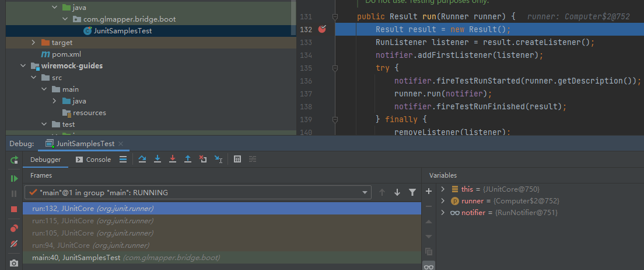This screenshot has width=644, height=270.
Task: Click the Frames panel header
Action: pyautogui.click(x=41, y=175)
